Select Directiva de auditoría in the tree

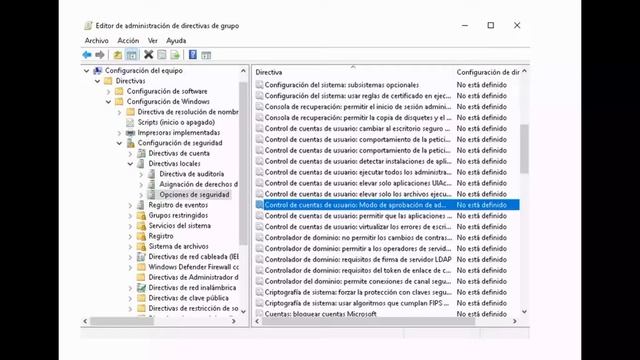(x=192, y=174)
